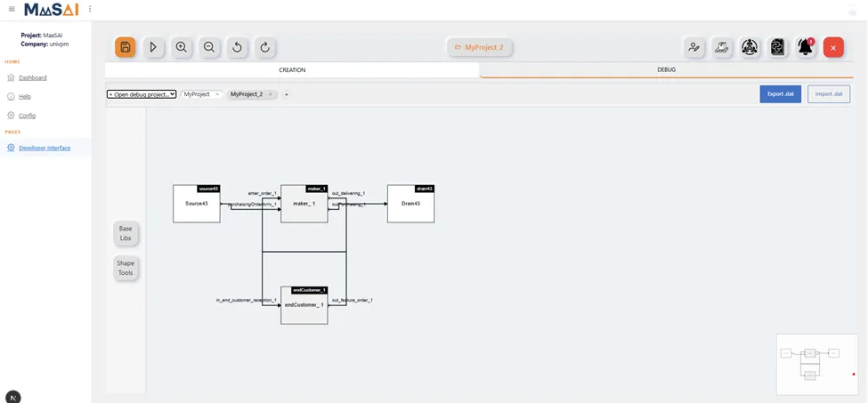Click the Project: MaaSAI text

42,35
